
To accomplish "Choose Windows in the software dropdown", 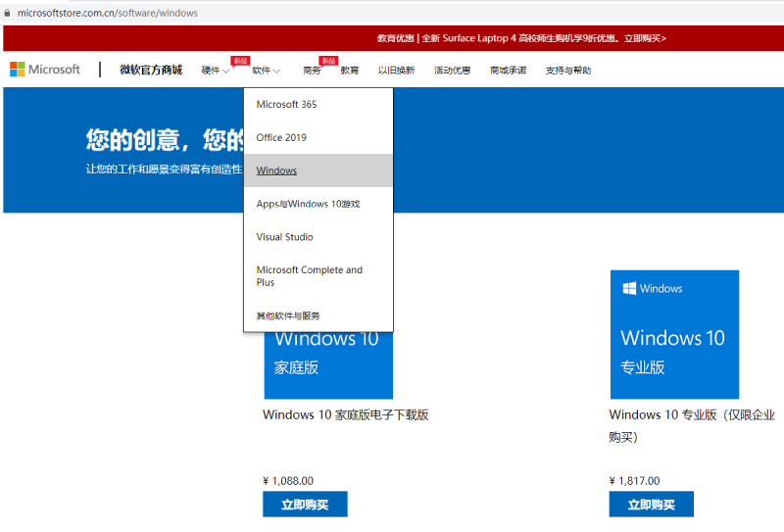I will coord(318,170).
